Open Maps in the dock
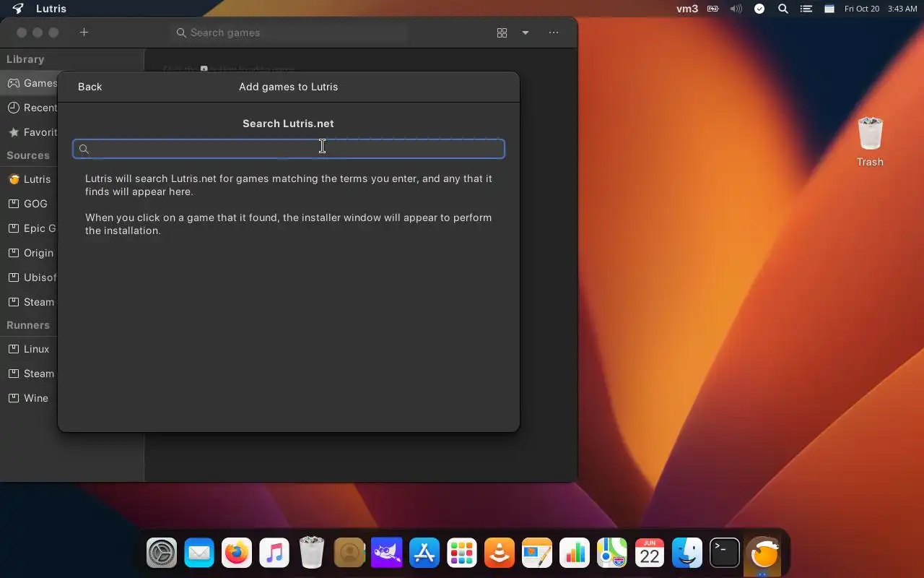The width and height of the screenshot is (924, 578). pyautogui.click(x=612, y=554)
